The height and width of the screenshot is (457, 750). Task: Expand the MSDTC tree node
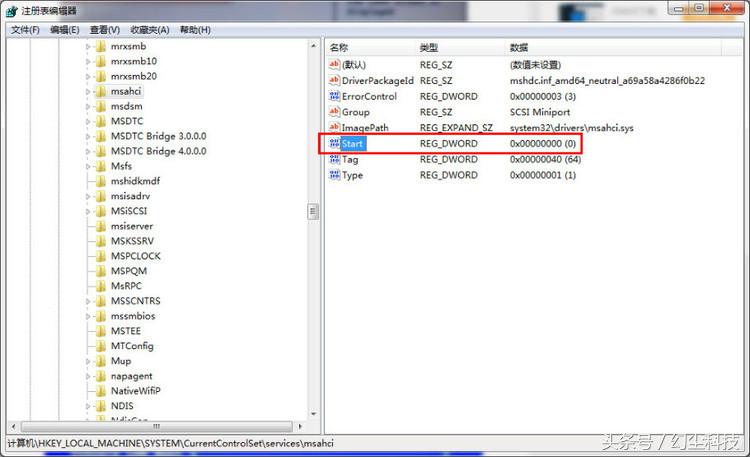[88, 122]
